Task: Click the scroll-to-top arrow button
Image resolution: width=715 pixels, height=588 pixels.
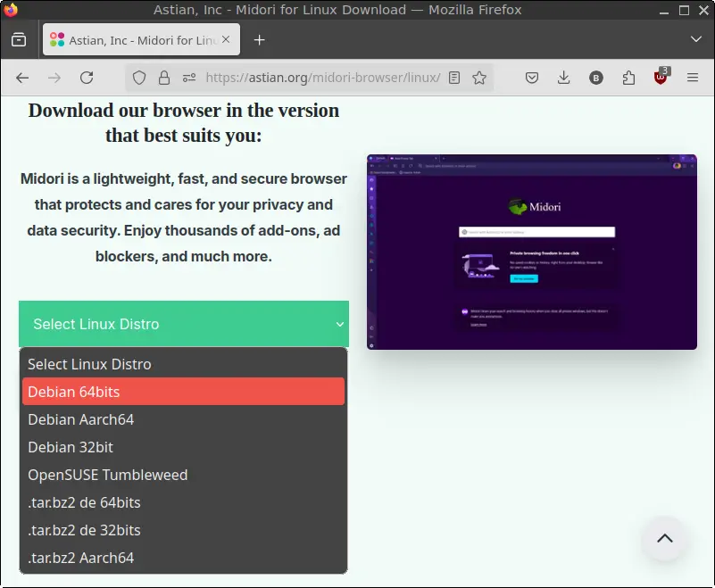Action: pos(664,538)
